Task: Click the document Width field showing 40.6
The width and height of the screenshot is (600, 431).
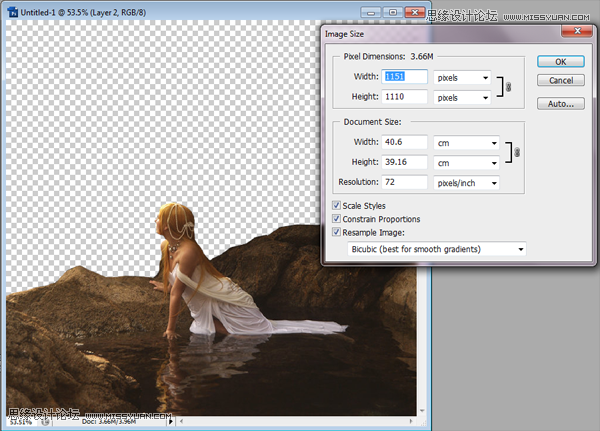Action: coord(404,142)
